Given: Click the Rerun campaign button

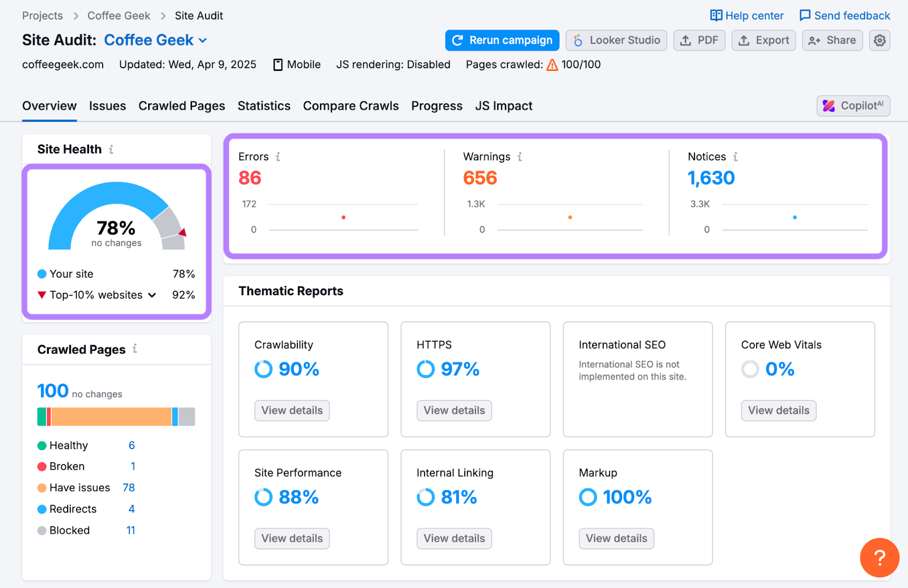Looking at the screenshot, I should pos(502,40).
